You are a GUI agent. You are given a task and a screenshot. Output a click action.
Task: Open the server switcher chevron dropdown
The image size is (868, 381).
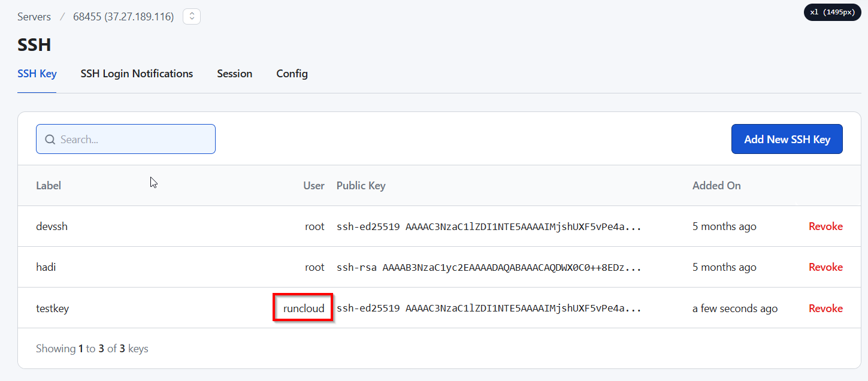pos(192,17)
